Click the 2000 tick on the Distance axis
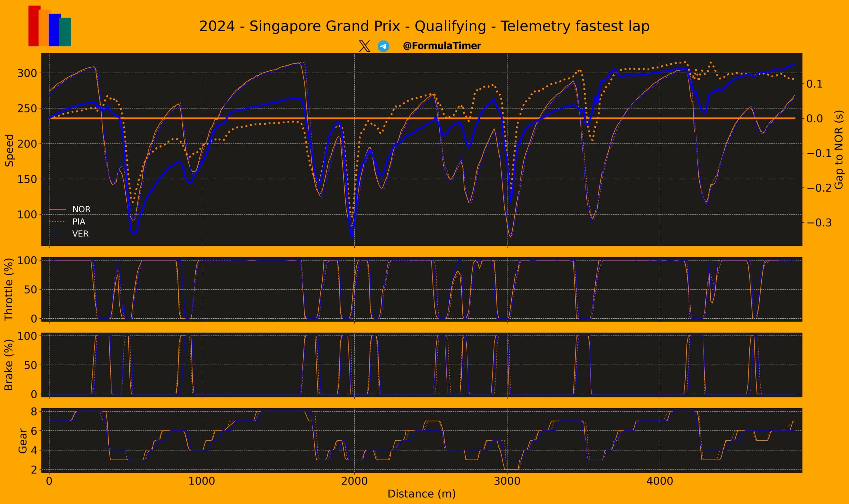 point(355,481)
